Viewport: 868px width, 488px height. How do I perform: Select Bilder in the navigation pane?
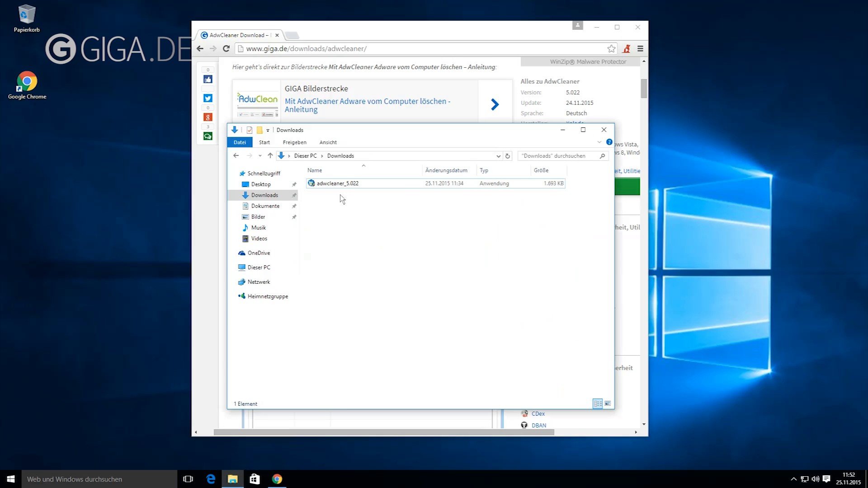click(x=258, y=217)
